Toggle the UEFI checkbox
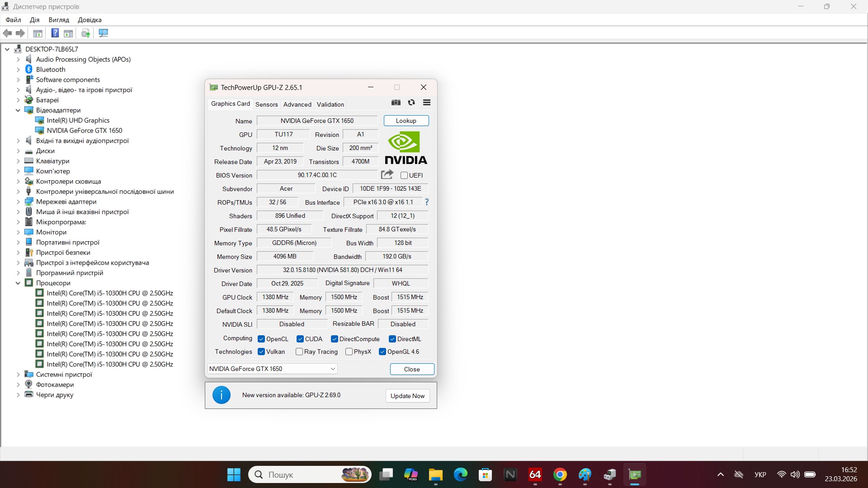The height and width of the screenshot is (488, 868). pos(404,175)
